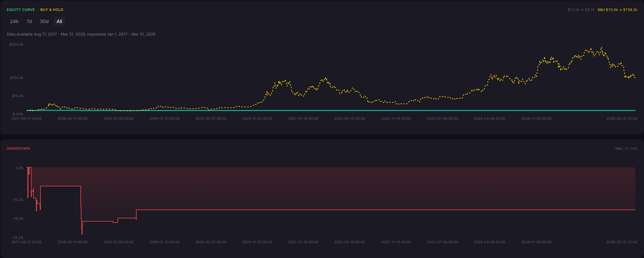This screenshot has width=644, height=258.
Task: Switch to the 7d range tab
Action: pos(29,21)
